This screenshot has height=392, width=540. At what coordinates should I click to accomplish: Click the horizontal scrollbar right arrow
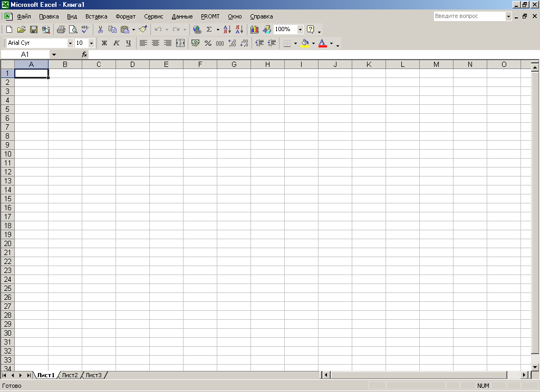(524, 375)
